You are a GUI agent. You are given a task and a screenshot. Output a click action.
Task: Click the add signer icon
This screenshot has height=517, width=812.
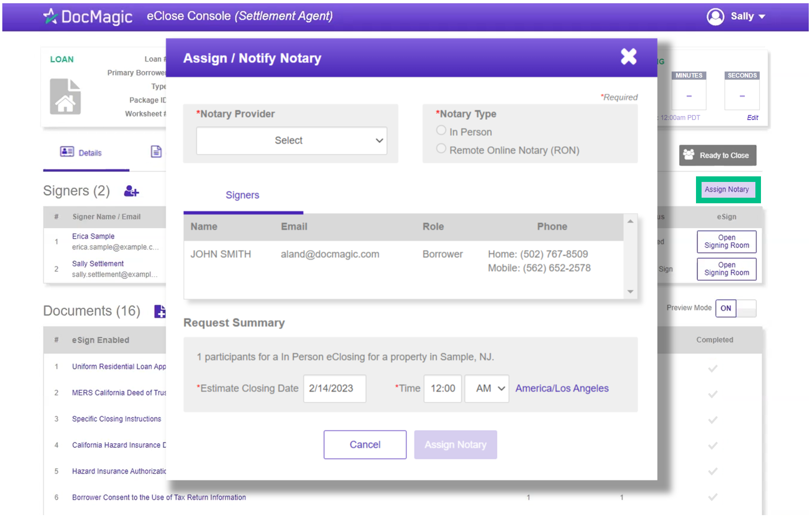(131, 191)
